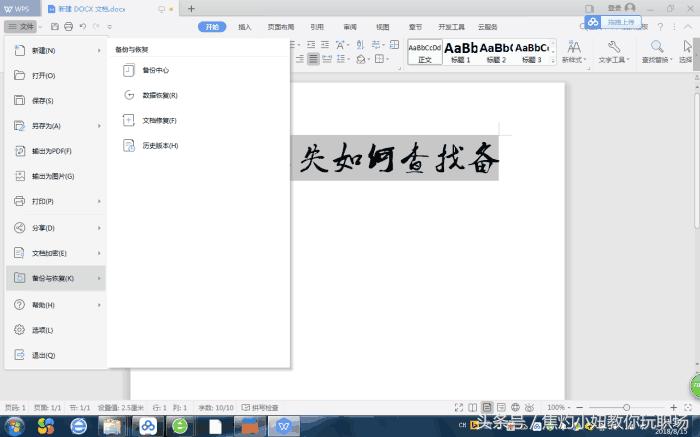Click the save icon in quick access toolbar
Viewport: 700px width, 437px height.
[54, 27]
